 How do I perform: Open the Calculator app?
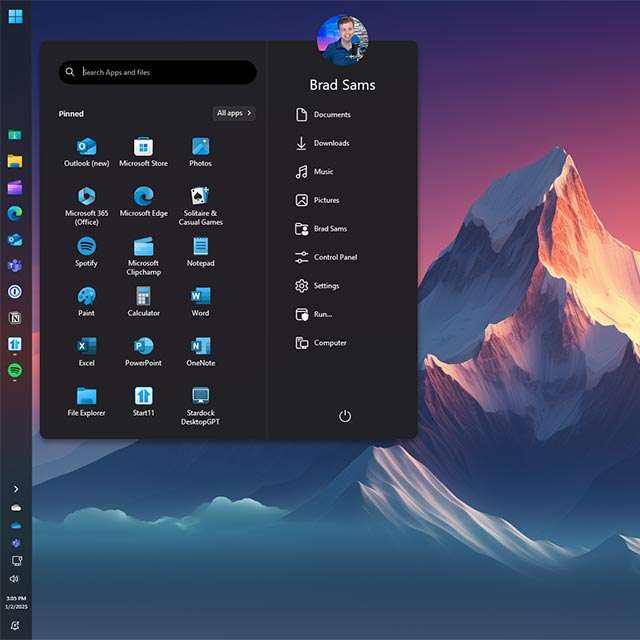(x=143, y=302)
